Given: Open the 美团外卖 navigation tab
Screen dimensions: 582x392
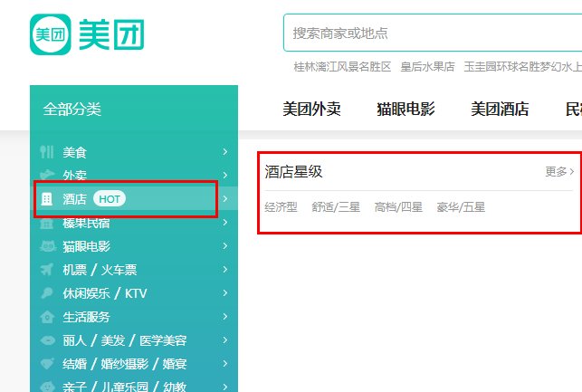Looking at the screenshot, I should click(x=311, y=109).
